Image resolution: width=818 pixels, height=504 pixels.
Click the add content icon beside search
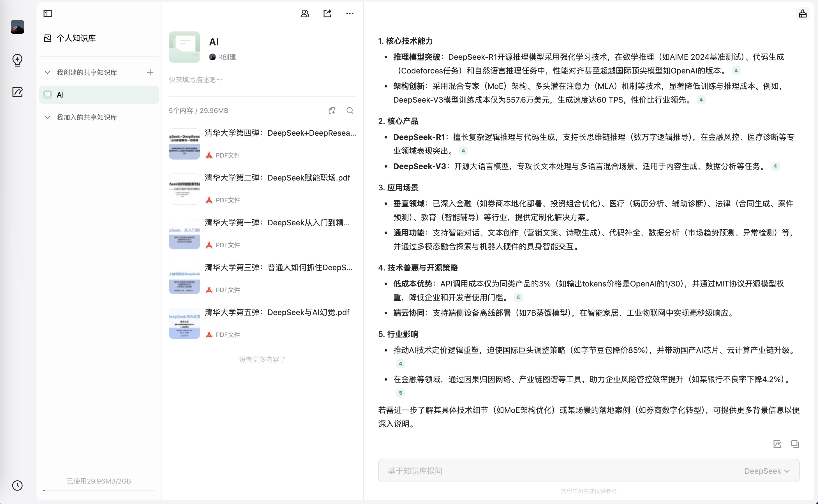point(332,111)
